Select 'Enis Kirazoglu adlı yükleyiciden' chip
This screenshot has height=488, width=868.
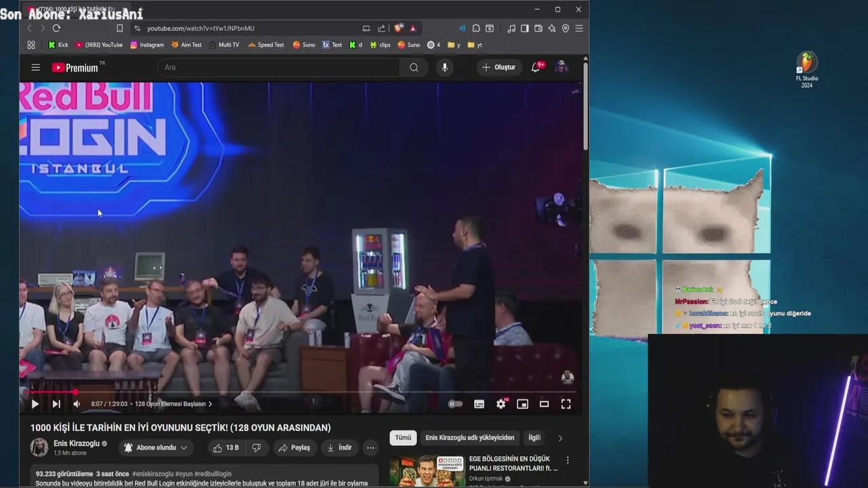pos(470,438)
